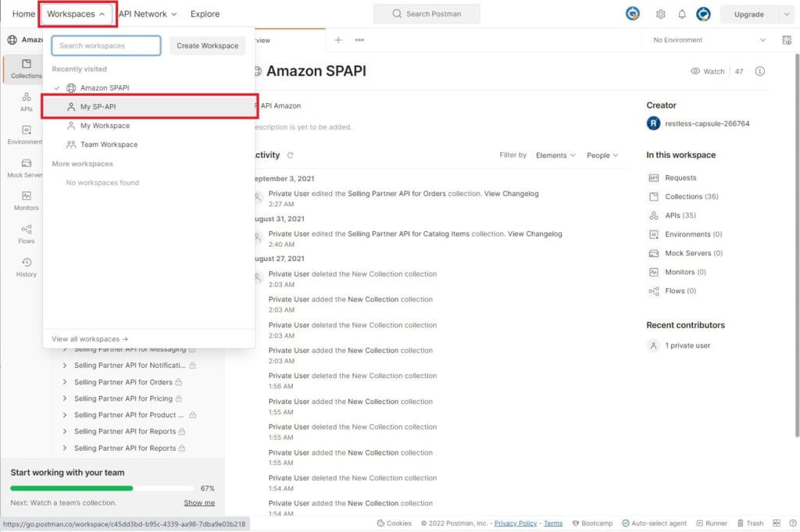
Task: Open tab options three-dot menu
Action: click(x=359, y=40)
